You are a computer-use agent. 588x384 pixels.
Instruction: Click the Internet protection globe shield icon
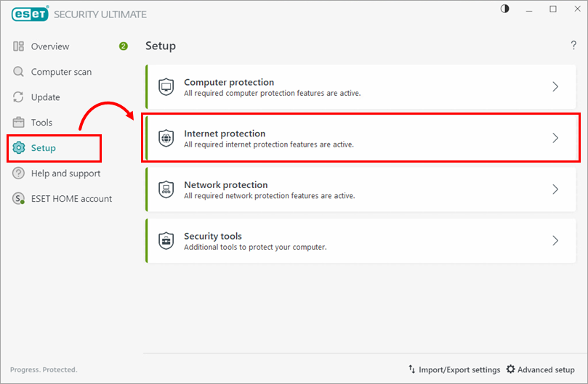166,138
